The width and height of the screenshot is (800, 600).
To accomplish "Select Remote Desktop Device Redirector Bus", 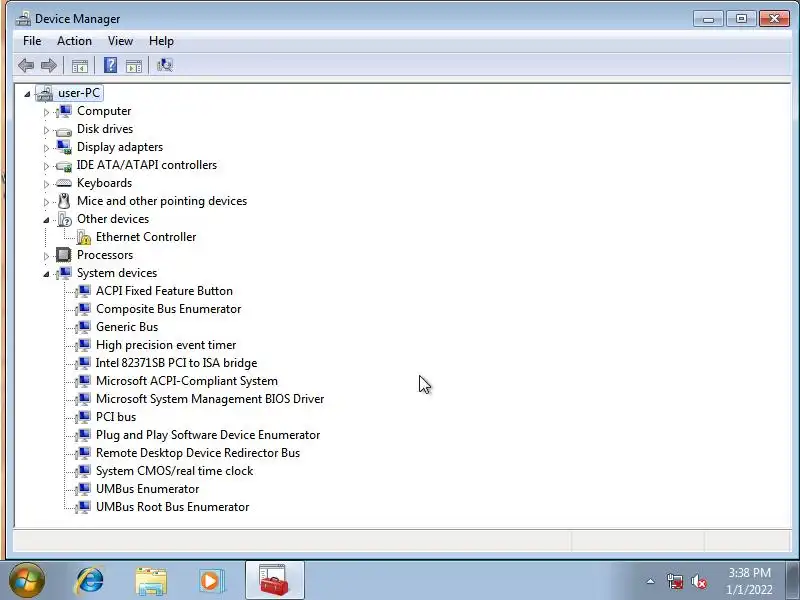I will pos(198,453).
